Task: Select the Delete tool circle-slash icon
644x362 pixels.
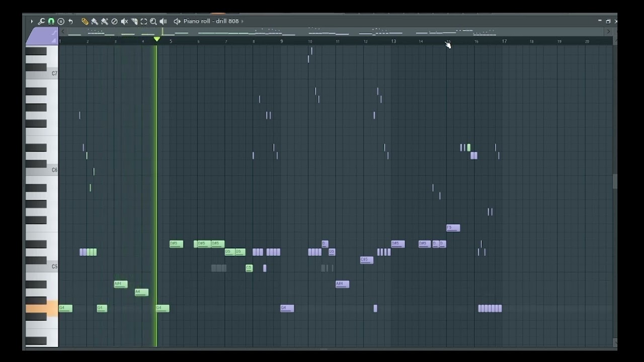Action: (114, 21)
